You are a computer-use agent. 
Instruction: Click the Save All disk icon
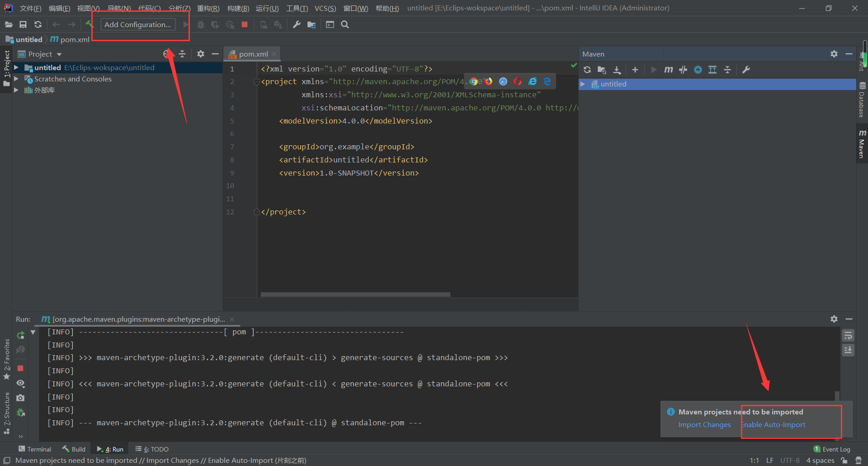pyautogui.click(x=23, y=24)
